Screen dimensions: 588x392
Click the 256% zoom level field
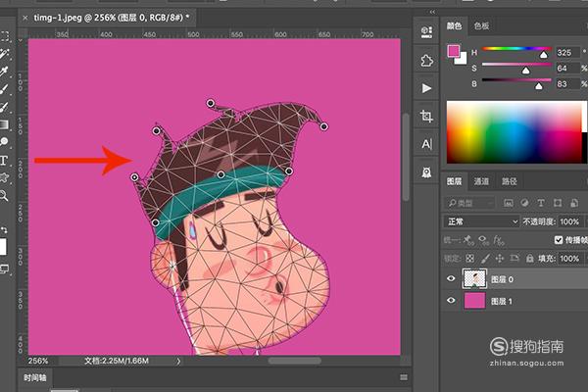[x=38, y=361]
